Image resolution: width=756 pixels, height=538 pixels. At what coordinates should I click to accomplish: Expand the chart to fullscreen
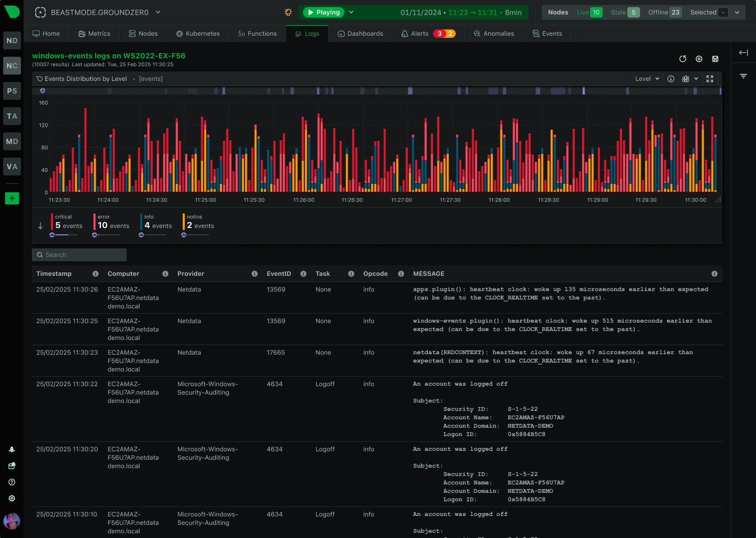pyautogui.click(x=710, y=79)
